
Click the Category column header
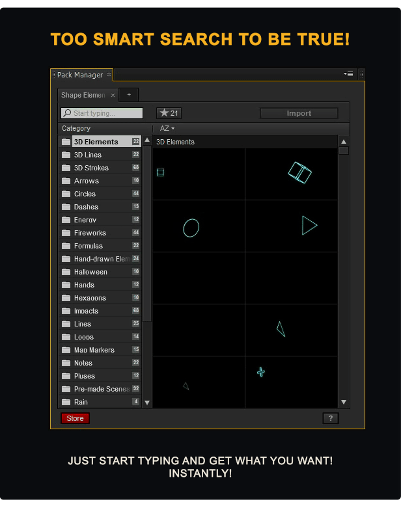(76, 128)
